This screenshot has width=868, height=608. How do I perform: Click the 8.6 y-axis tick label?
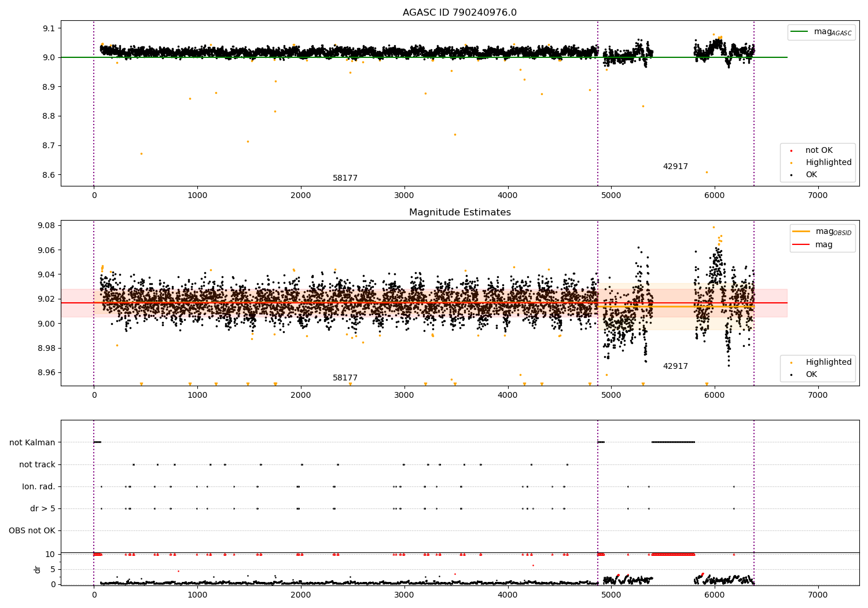(x=49, y=175)
